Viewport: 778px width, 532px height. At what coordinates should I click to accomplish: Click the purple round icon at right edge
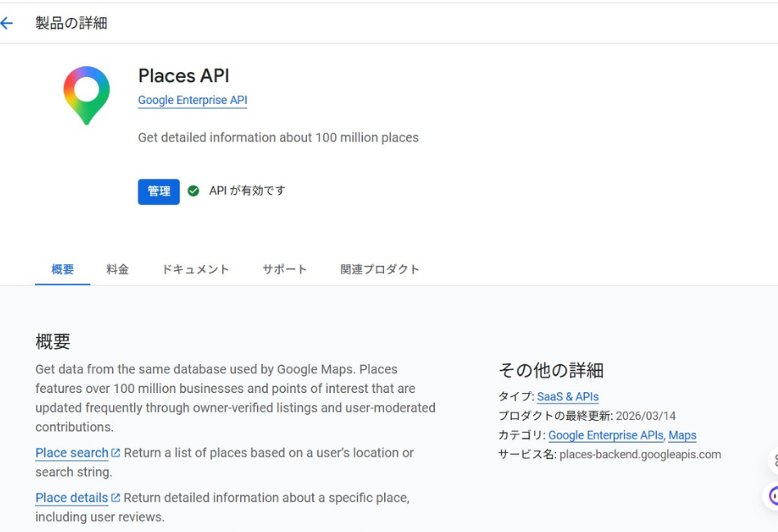click(x=771, y=495)
